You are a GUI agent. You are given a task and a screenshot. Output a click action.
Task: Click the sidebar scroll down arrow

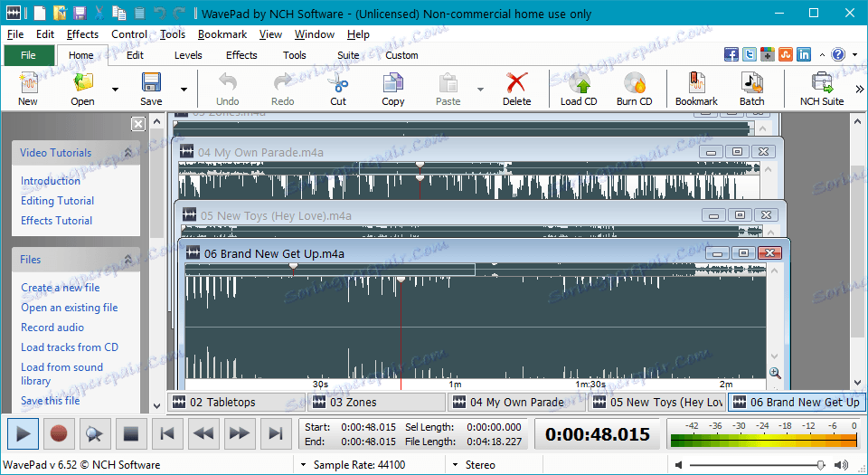(157, 406)
